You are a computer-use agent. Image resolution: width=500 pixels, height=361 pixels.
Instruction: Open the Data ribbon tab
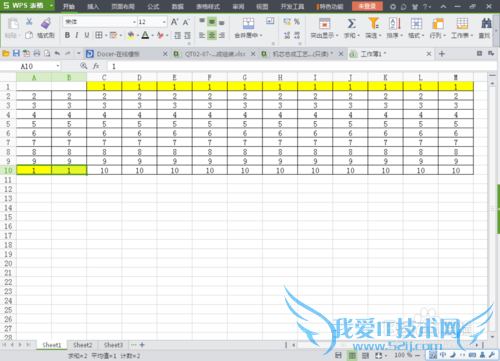point(178,6)
